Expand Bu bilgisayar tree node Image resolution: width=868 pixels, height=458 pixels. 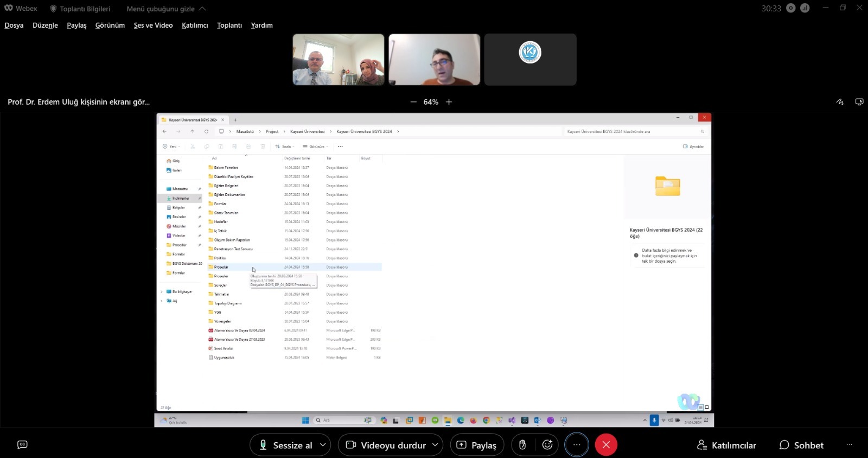coord(162,291)
